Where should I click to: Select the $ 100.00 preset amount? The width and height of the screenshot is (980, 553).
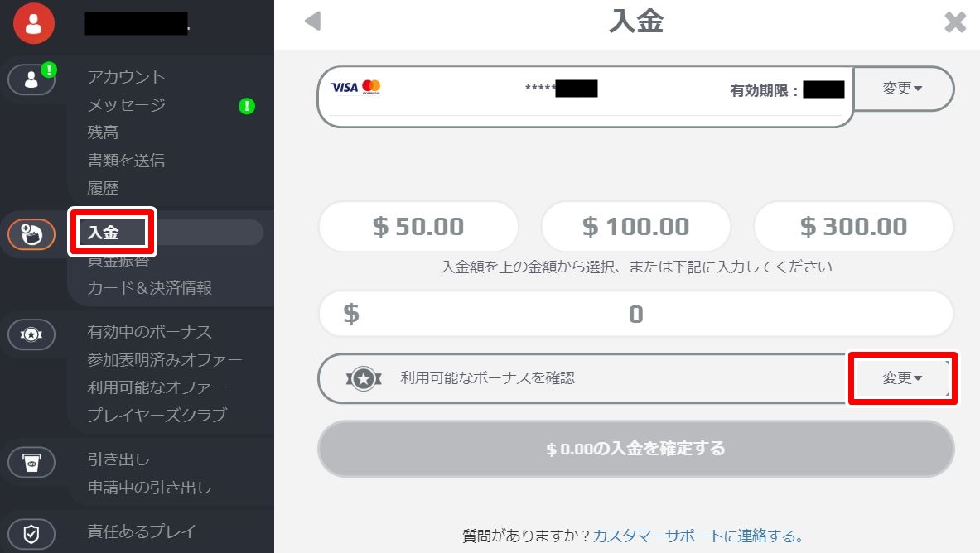[x=635, y=226]
